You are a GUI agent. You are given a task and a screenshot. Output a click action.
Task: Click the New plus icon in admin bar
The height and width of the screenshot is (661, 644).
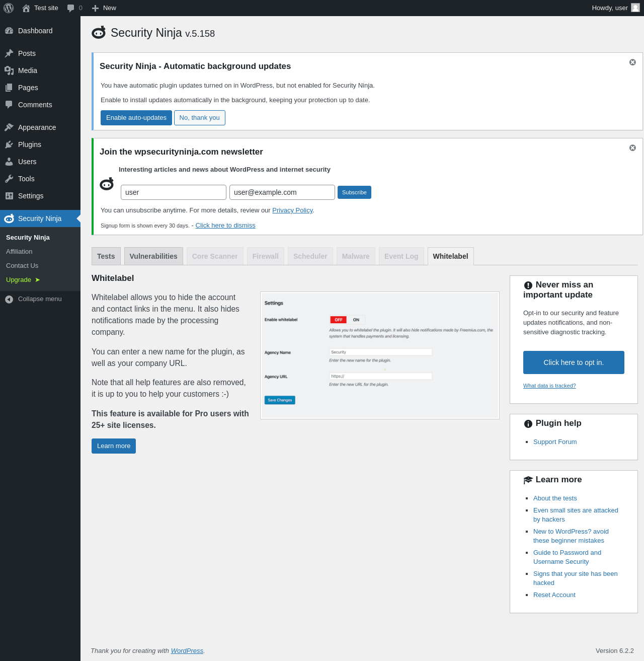click(95, 8)
